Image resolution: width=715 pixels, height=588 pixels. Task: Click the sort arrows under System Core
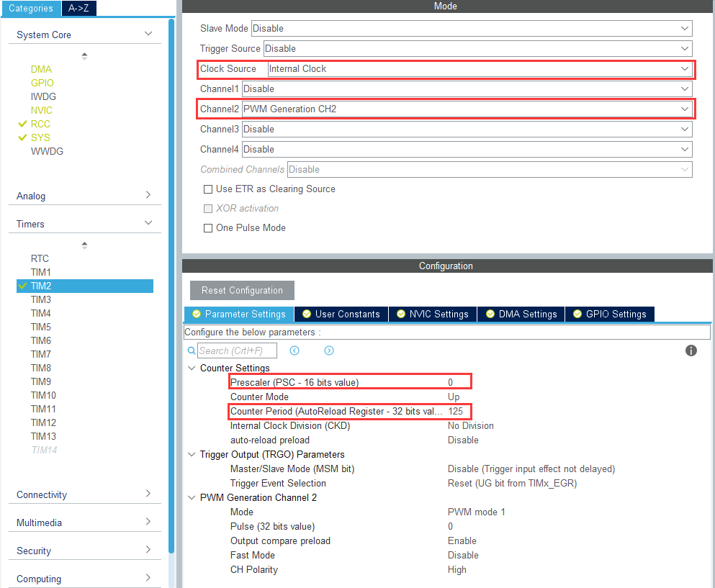(x=84, y=56)
